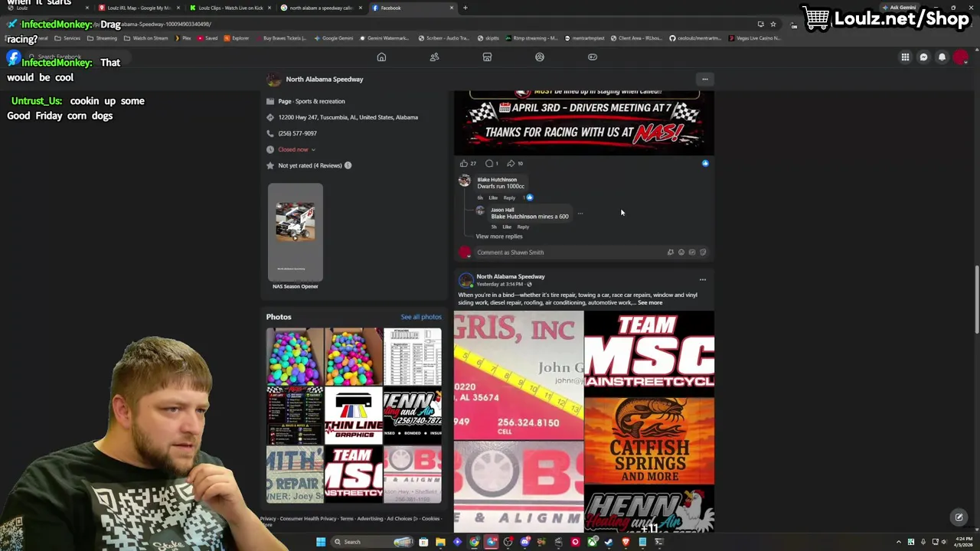The width and height of the screenshot is (980, 551).
Task: Open the Catfish Springs image in the post
Action: (x=649, y=441)
